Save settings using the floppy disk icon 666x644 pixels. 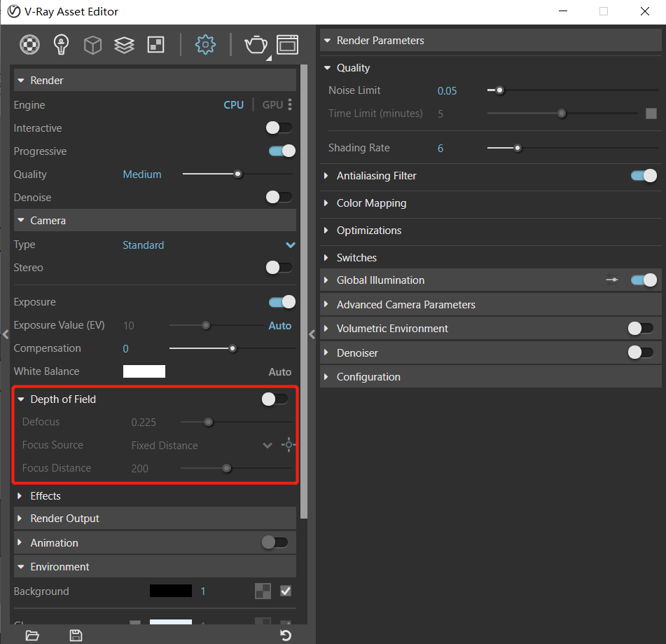(x=76, y=636)
